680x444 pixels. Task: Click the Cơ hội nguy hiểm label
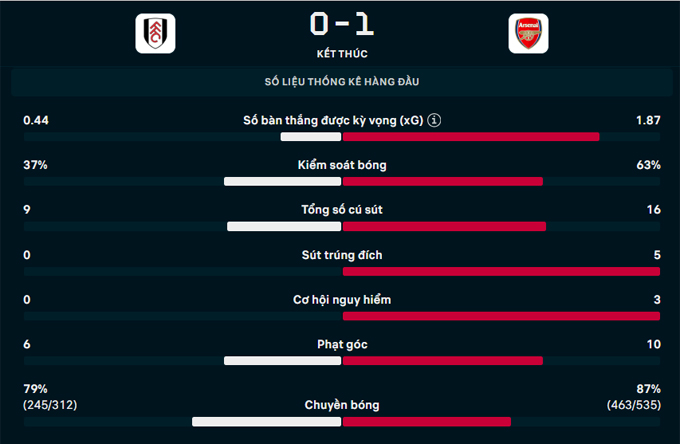[342, 300]
